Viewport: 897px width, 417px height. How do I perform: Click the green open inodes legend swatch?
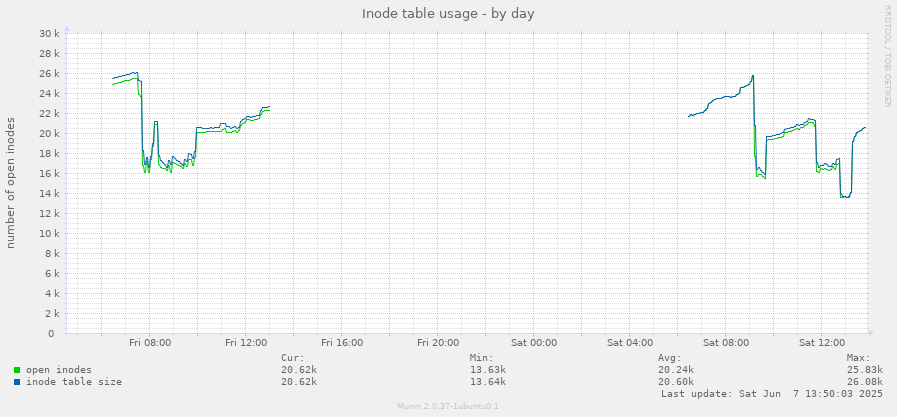tap(17, 370)
